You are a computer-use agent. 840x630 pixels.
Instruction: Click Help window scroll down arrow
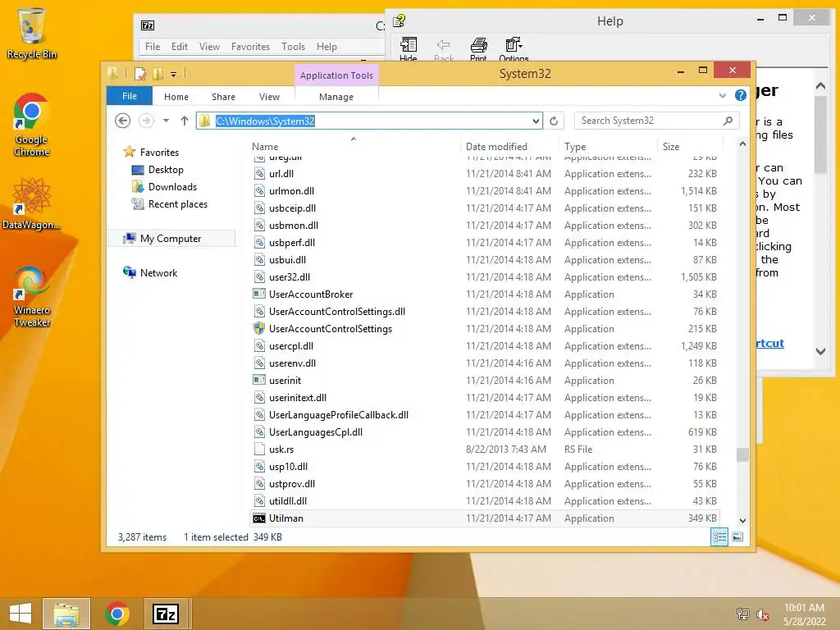(x=820, y=351)
